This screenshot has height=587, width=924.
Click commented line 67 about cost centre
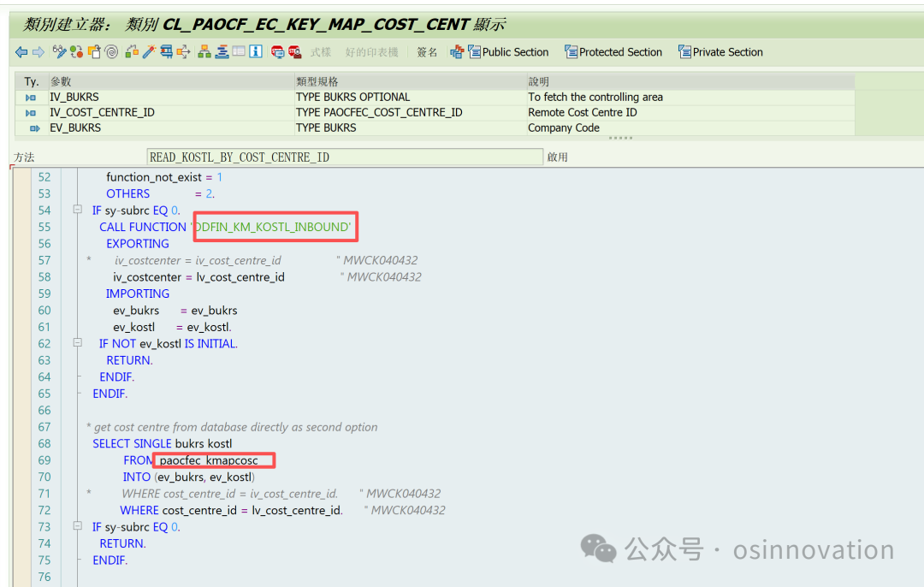click(232, 427)
